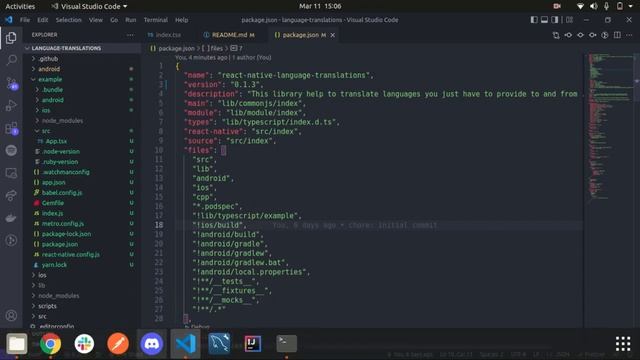Click Customize Layout icon in title bar

[569, 20]
